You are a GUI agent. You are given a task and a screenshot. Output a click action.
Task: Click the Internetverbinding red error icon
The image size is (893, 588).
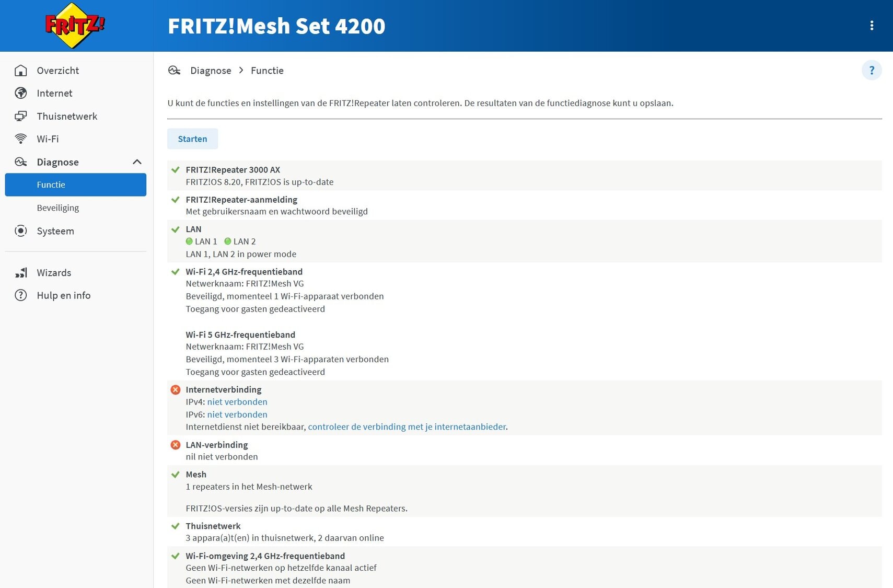tap(176, 389)
